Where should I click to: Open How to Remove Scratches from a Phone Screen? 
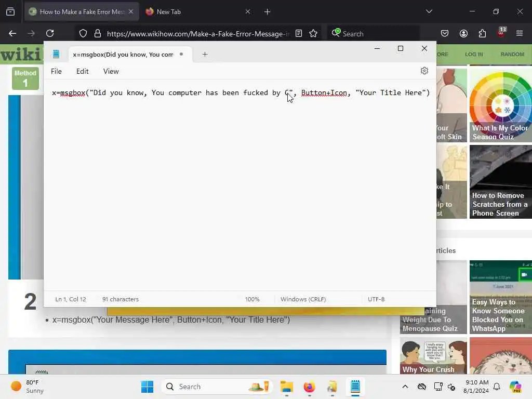(501, 182)
